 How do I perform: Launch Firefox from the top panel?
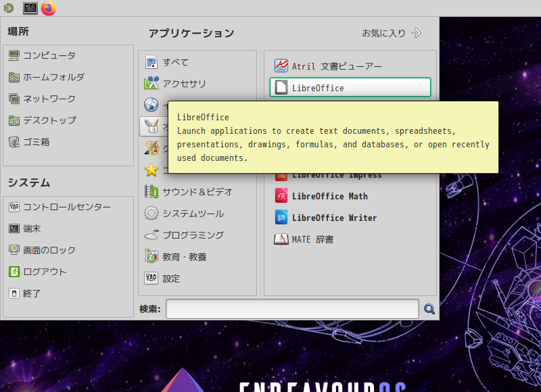49,8
